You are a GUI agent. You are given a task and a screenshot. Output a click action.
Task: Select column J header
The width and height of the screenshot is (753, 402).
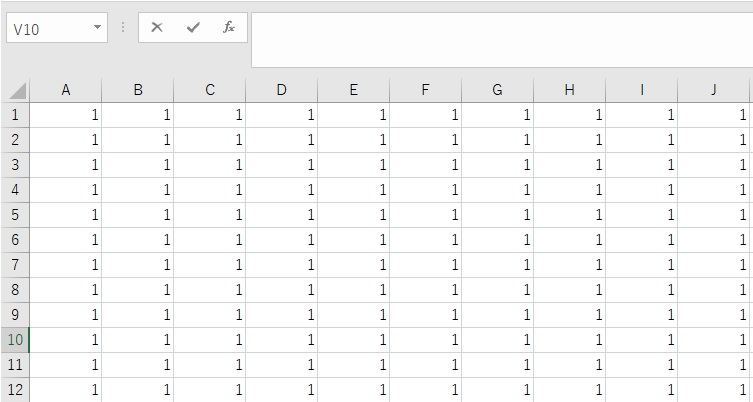[x=714, y=90]
